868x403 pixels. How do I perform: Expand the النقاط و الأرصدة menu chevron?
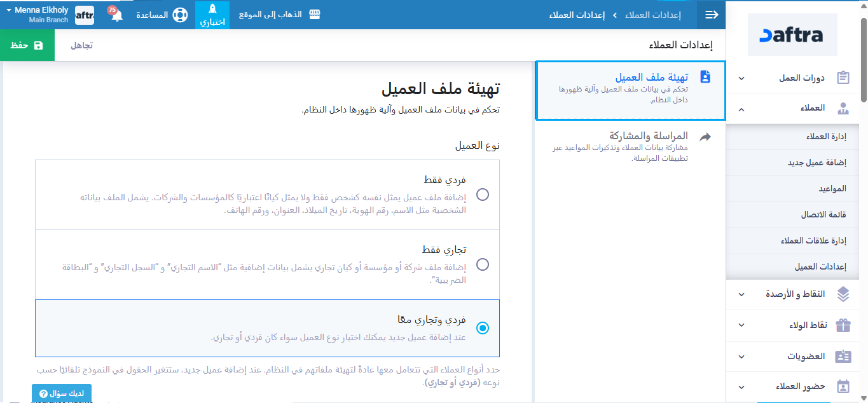pyautogui.click(x=741, y=294)
